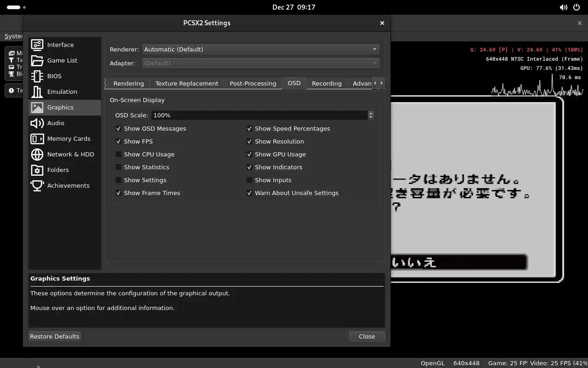Viewport: 588px width, 368px height.
Task: Disable the Show FPS checkbox
Action: click(x=119, y=141)
